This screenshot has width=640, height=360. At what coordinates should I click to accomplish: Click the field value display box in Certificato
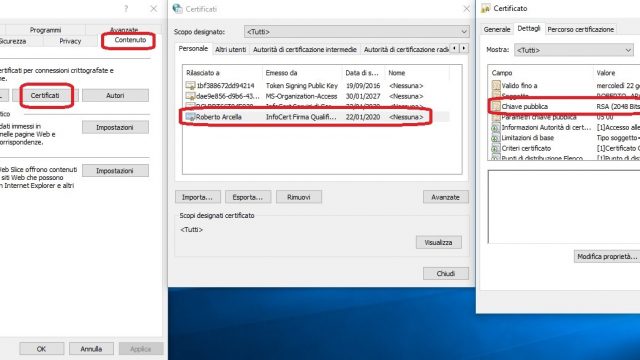point(564,207)
